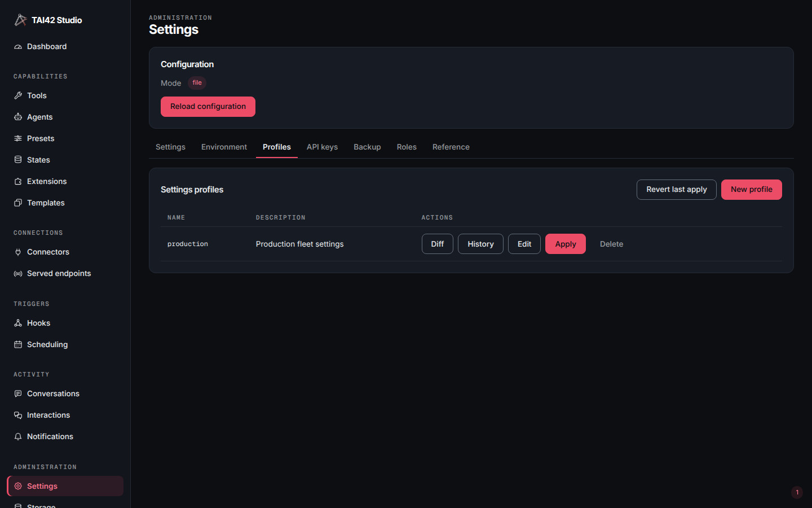Open the Roles tab
The height and width of the screenshot is (508, 812).
click(407, 147)
